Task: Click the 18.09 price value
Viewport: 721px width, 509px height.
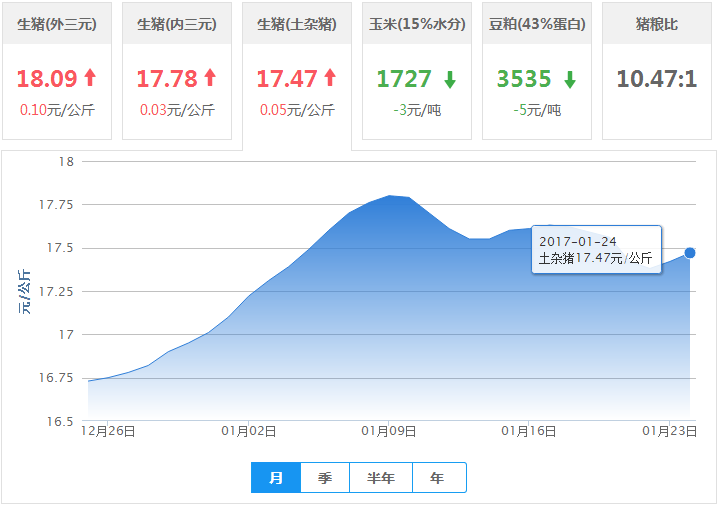Action: pos(47,79)
